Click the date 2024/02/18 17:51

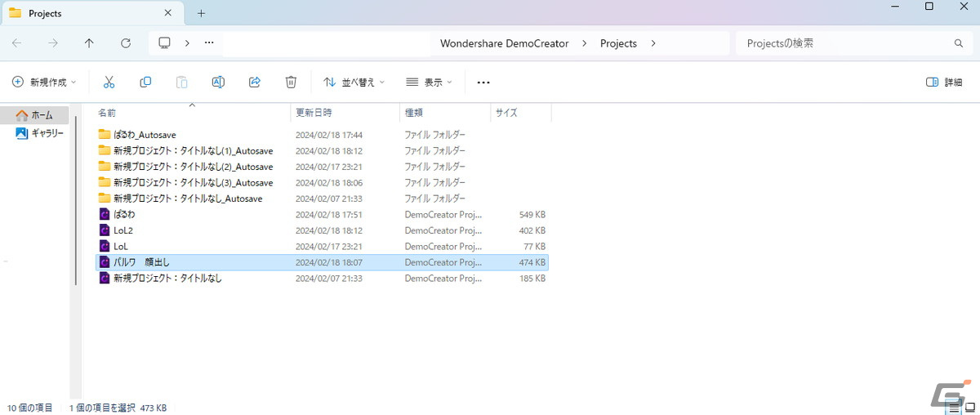click(328, 215)
